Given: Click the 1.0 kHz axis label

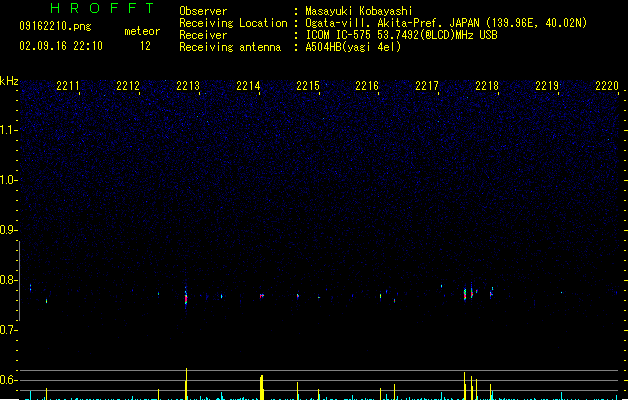Looking at the screenshot, I should [8, 180].
